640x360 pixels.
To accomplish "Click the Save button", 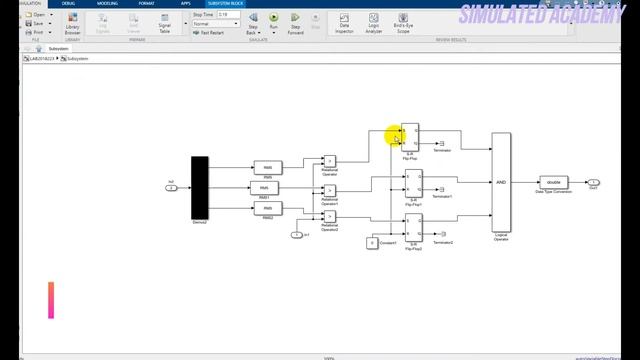I will pyautogui.click(x=34, y=24).
